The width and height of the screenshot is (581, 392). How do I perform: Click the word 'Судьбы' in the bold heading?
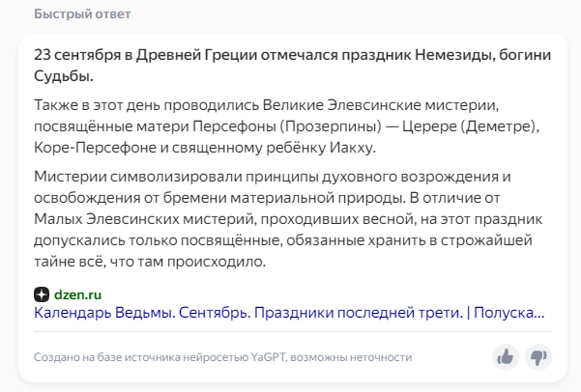coord(62,76)
